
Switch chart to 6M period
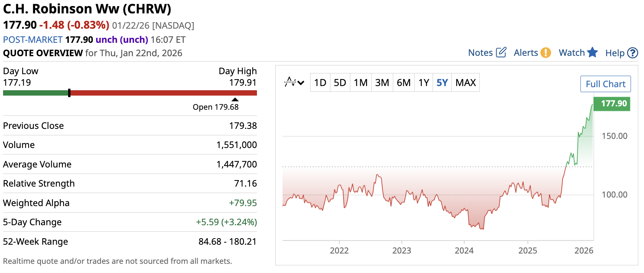[404, 83]
